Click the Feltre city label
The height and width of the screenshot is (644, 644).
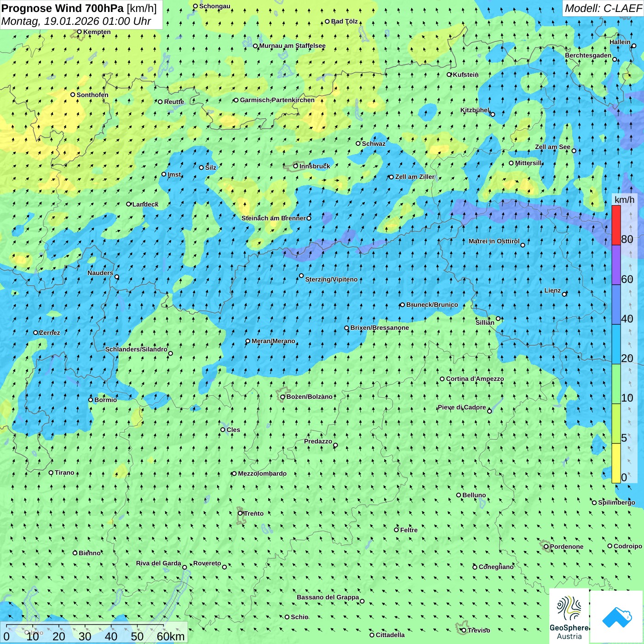point(408,530)
